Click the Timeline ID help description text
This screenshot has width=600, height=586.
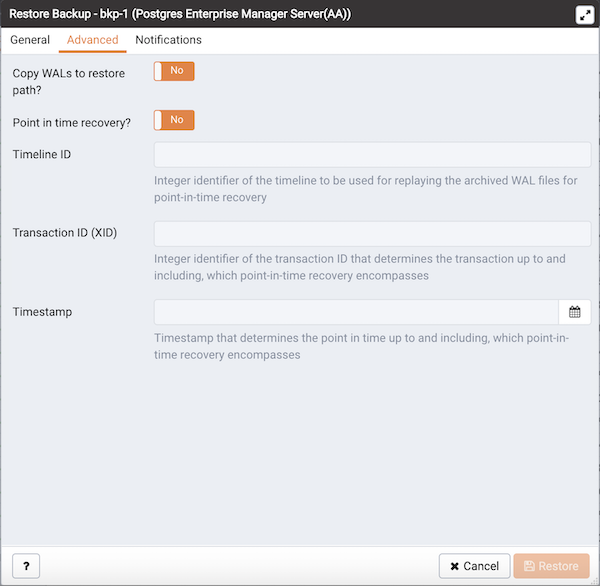pos(365,189)
